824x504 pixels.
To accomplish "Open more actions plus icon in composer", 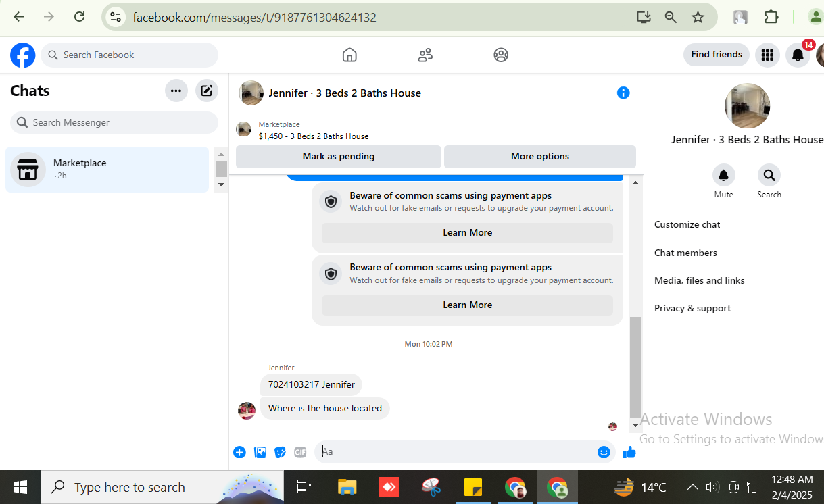I will [x=239, y=452].
